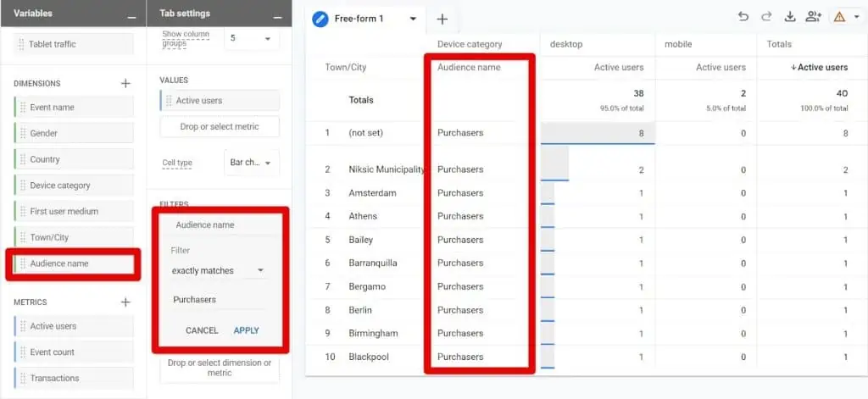Click Drop or select metric box

click(219, 126)
